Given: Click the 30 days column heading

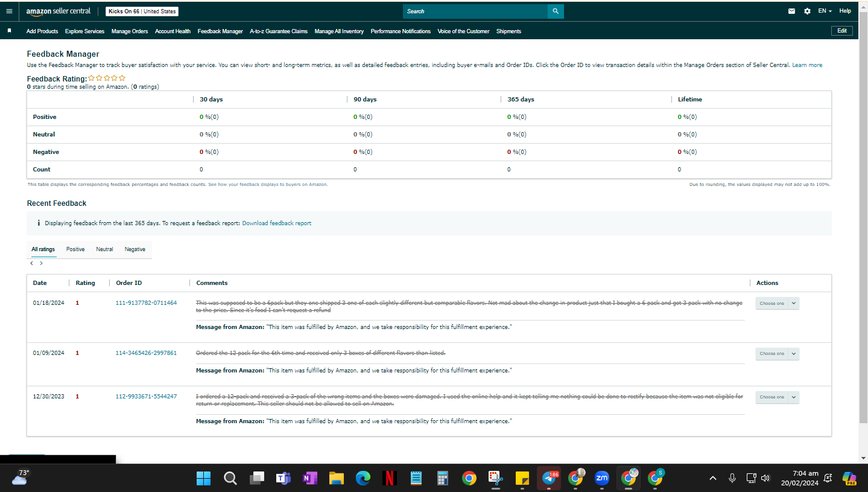Looking at the screenshot, I should 211,100.
